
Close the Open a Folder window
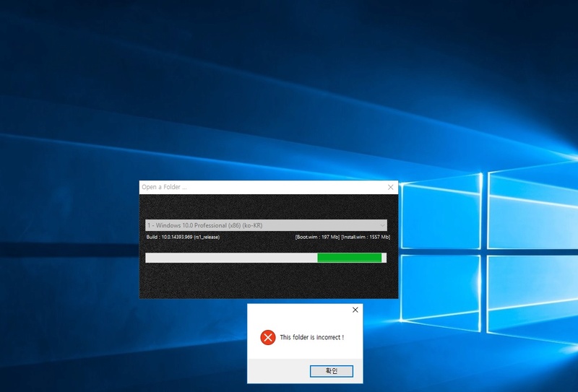pos(391,187)
